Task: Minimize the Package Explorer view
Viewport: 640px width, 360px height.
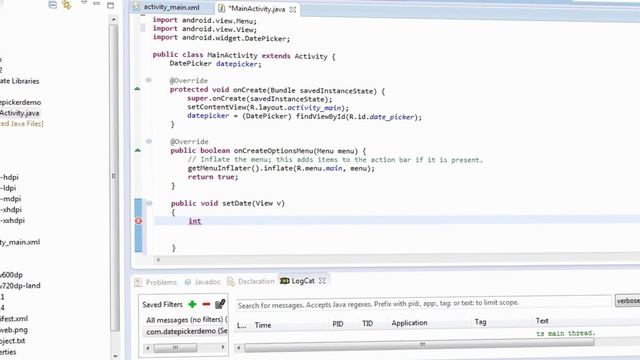Action: (97, 4)
